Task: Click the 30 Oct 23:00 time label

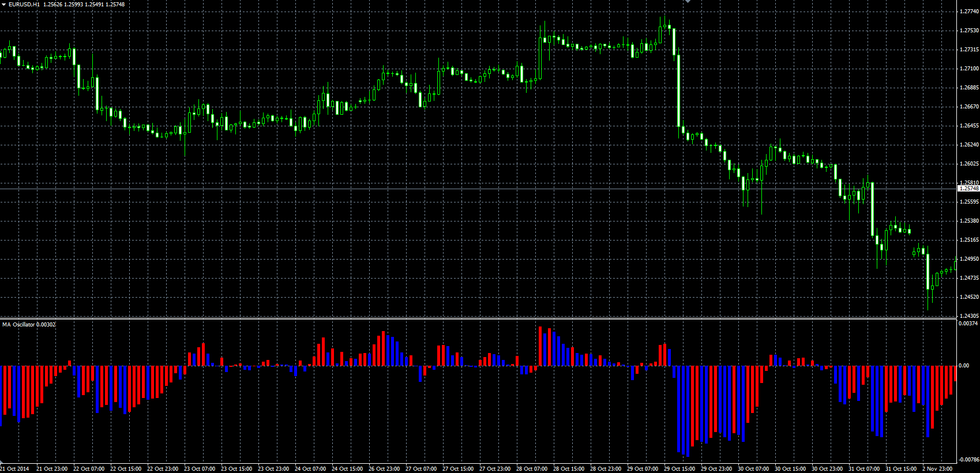Action: click(827, 469)
